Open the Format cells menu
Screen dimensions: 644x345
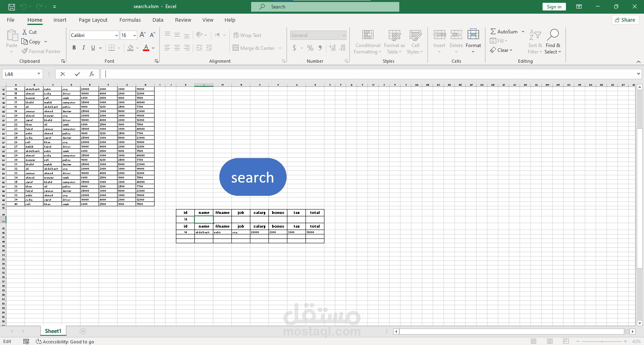point(473,41)
